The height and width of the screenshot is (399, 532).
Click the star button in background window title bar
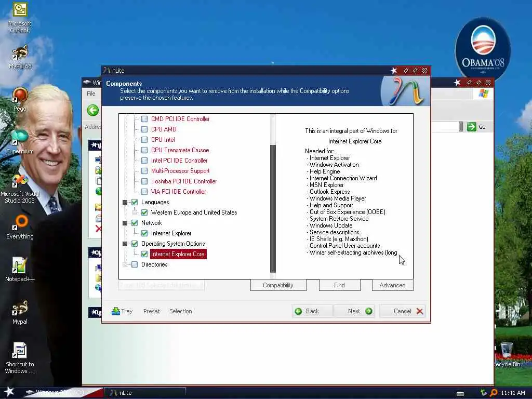tap(457, 83)
